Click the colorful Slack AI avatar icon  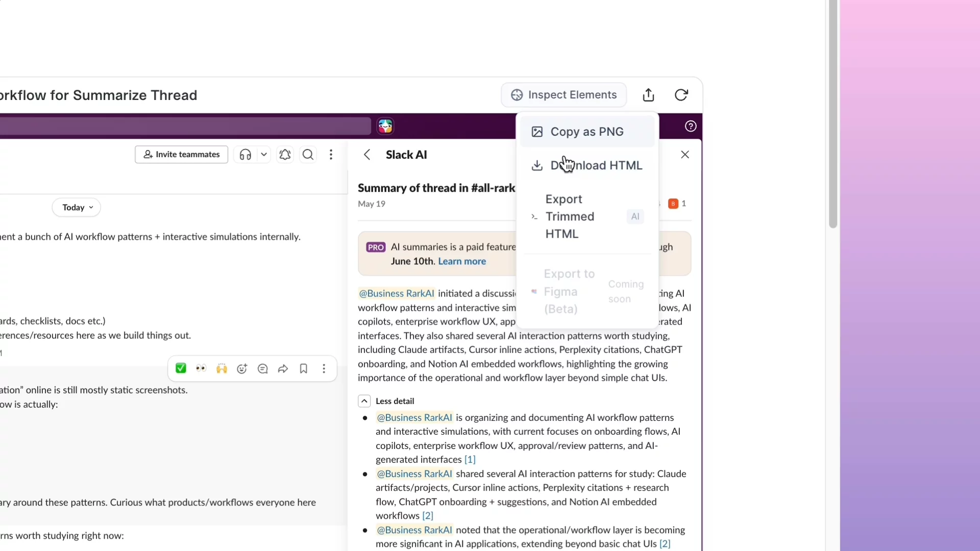pyautogui.click(x=385, y=126)
